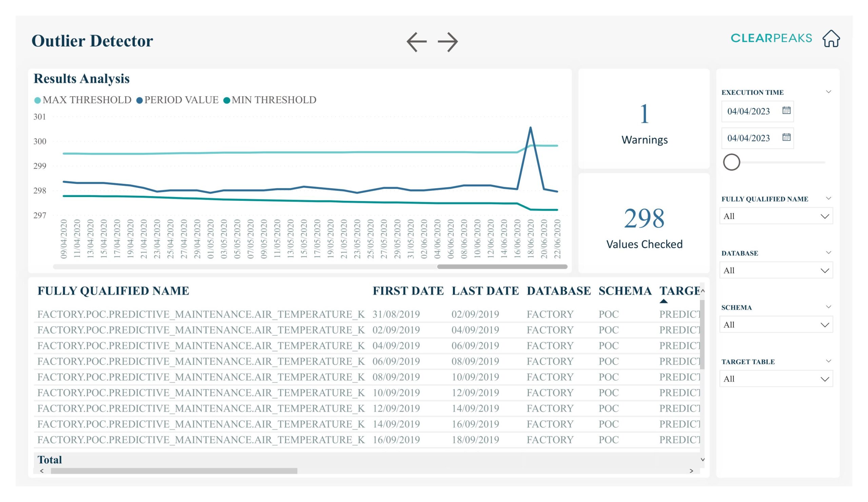Edit the first execution date 04/04/2023 field
The width and height of the screenshot is (868, 502).
(757, 111)
